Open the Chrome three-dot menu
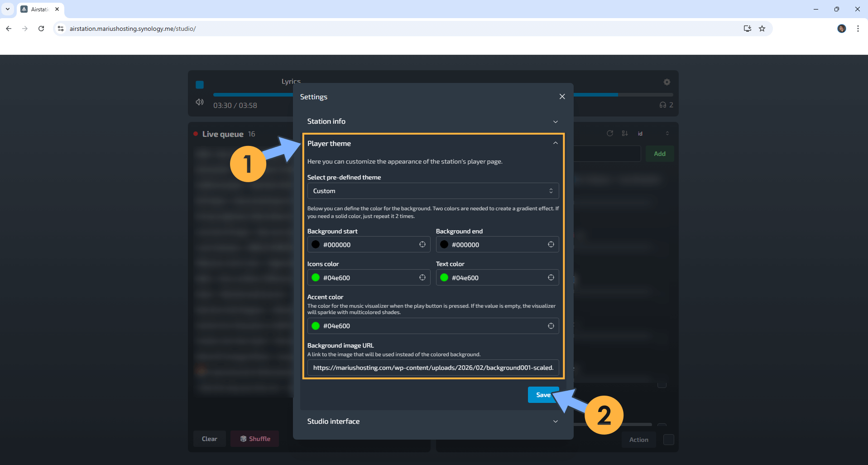Image resolution: width=868 pixels, height=465 pixels. point(858,29)
